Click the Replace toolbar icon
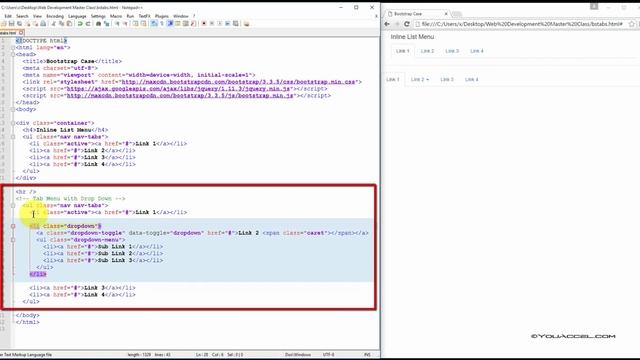This screenshot has width=640, height=360. pos(107,24)
